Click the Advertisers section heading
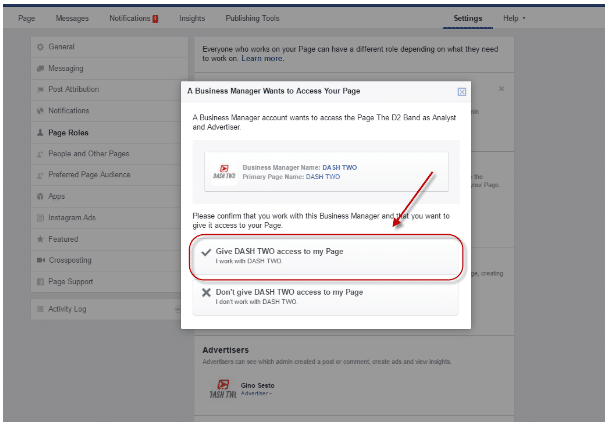 click(225, 350)
